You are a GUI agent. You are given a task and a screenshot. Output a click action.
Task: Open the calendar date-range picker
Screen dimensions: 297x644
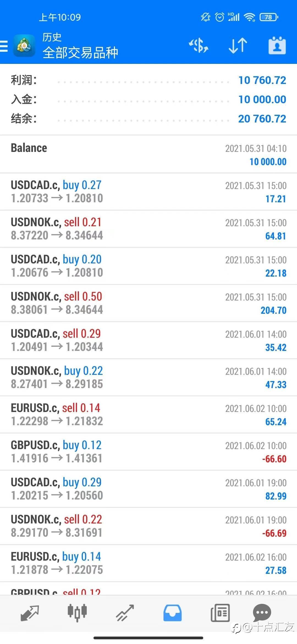click(x=277, y=46)
